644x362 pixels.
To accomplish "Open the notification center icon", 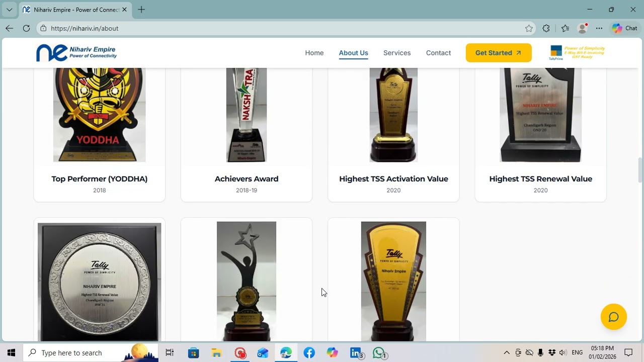I will 628,353.
